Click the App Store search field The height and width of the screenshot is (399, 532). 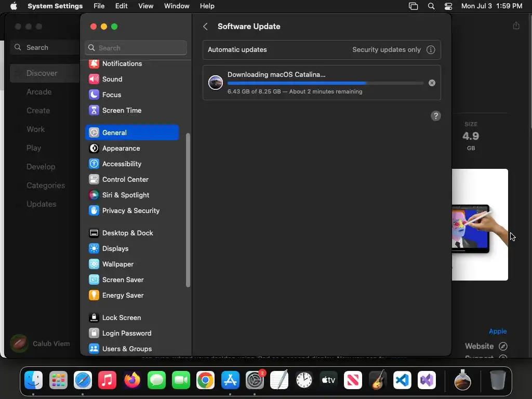[45, 47]
